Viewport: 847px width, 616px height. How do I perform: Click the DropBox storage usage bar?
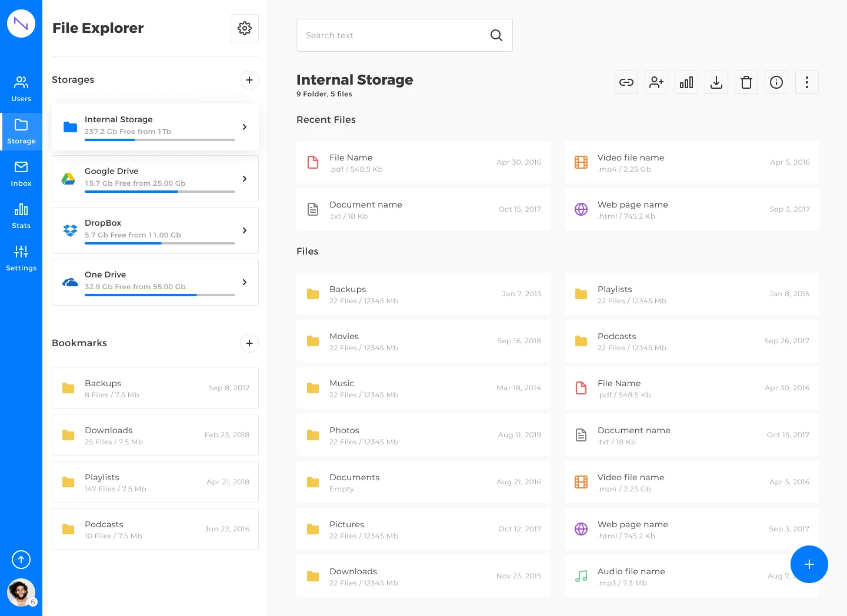[x=159, y=243]
